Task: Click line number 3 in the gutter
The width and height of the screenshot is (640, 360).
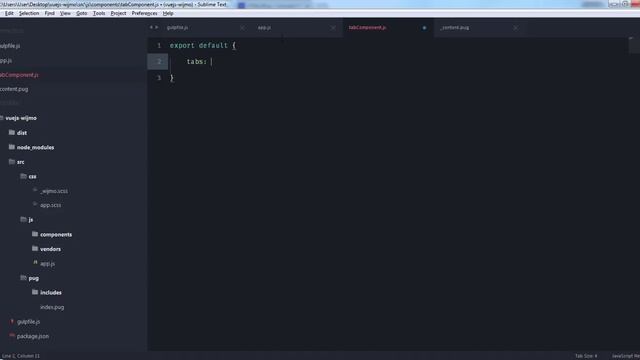Action: [159, 78]
